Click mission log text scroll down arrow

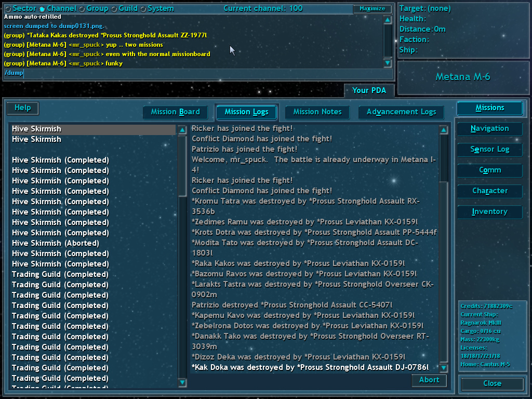click(443, 368)
